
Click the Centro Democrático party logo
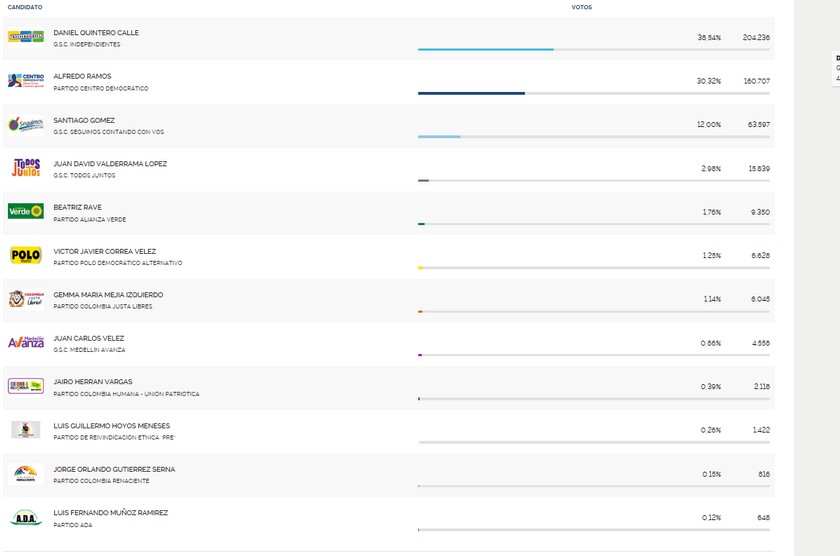[25, 80]
